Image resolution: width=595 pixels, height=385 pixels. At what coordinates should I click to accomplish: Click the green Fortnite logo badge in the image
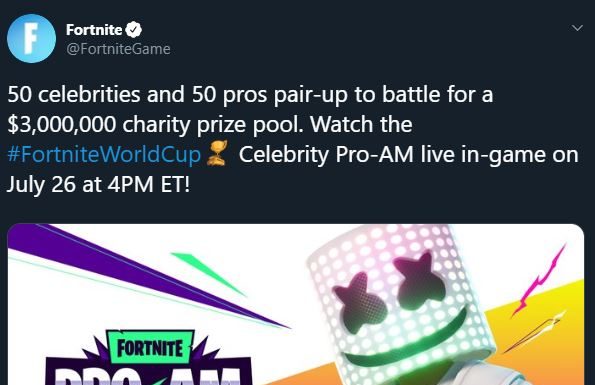click(150, 348)
